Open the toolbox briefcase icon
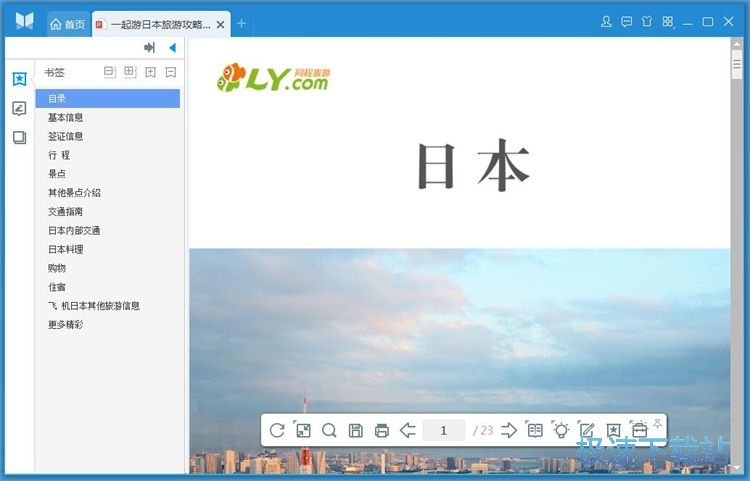This screenshot has width=750, height=481. coord(639,430)
